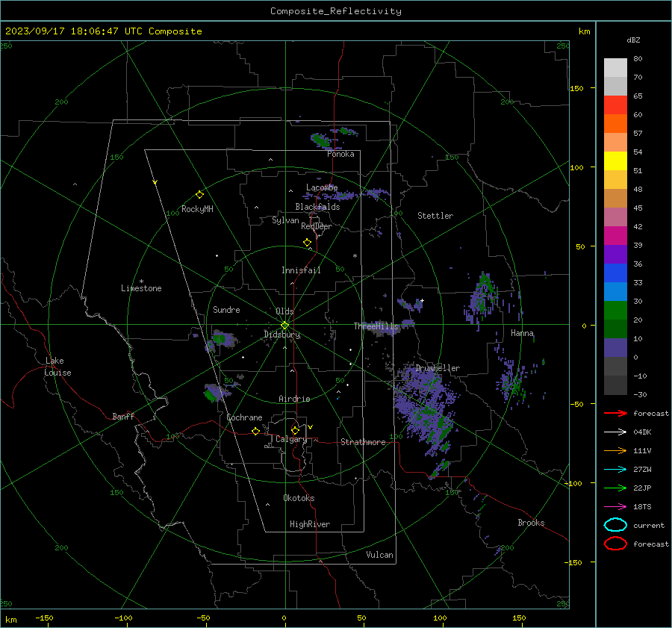Click the Banff city label
The image size is (672, 628).
coord(123,416)
